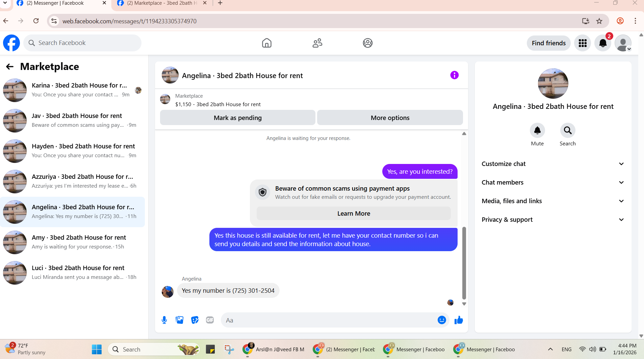Image resolution: width=644 pixels, height=359 pixels.
Task: Open Karina's house for rent conversation
Action: click(x=72, y=90)
